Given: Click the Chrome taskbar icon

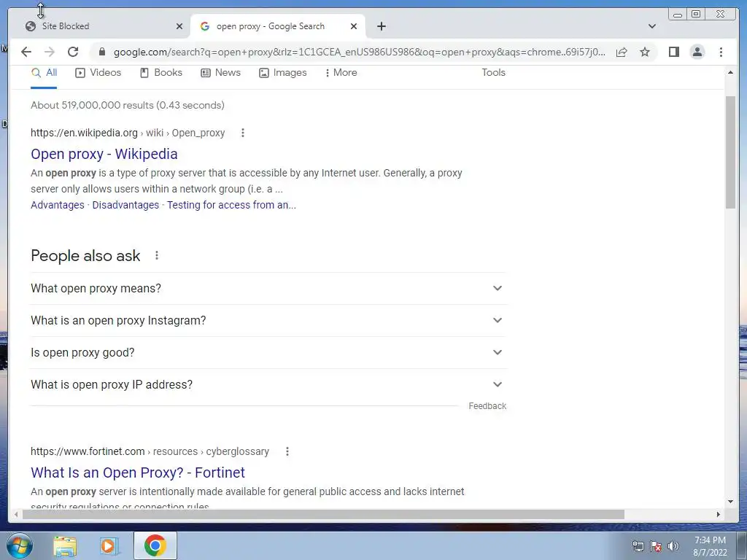Looking at the screenshot, I should tap(155, 545).
